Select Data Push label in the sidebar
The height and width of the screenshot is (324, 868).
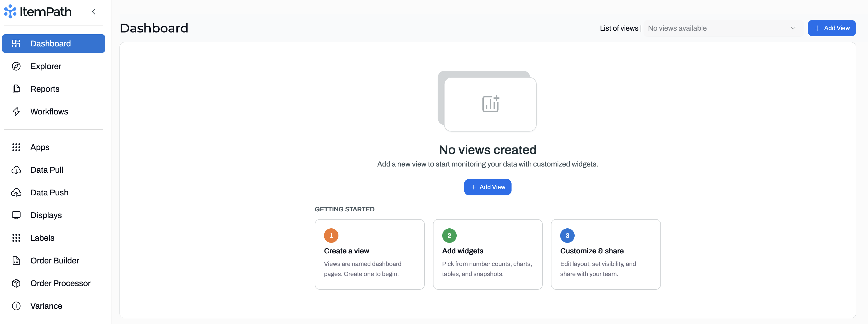point(49,193)
